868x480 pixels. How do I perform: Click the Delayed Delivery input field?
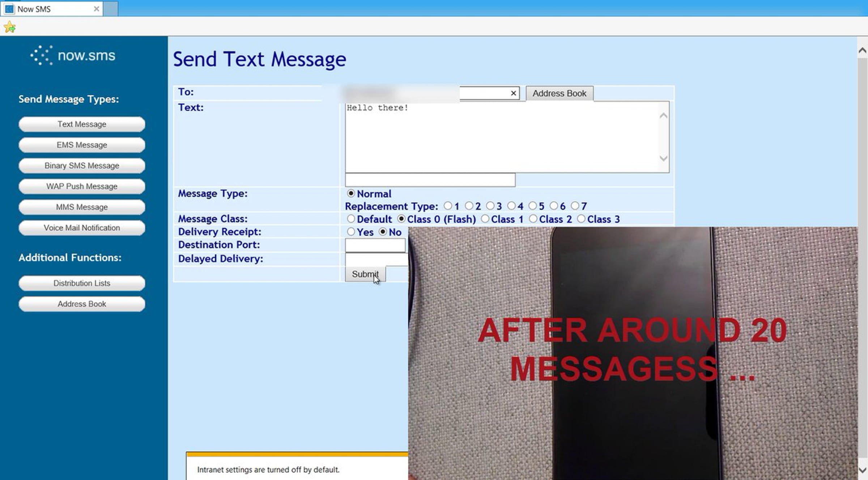click(x=377, y=259)
